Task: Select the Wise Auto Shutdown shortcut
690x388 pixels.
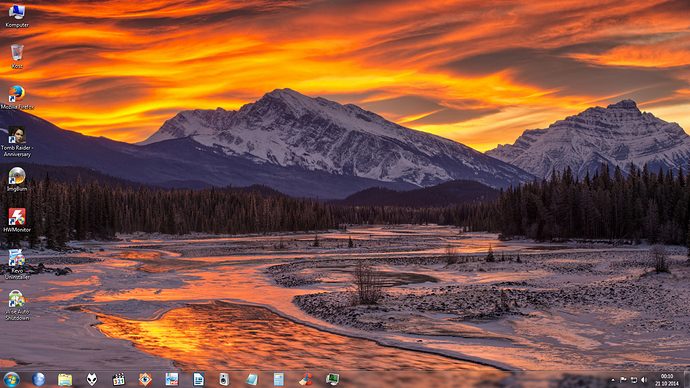Action: point(17,305)
